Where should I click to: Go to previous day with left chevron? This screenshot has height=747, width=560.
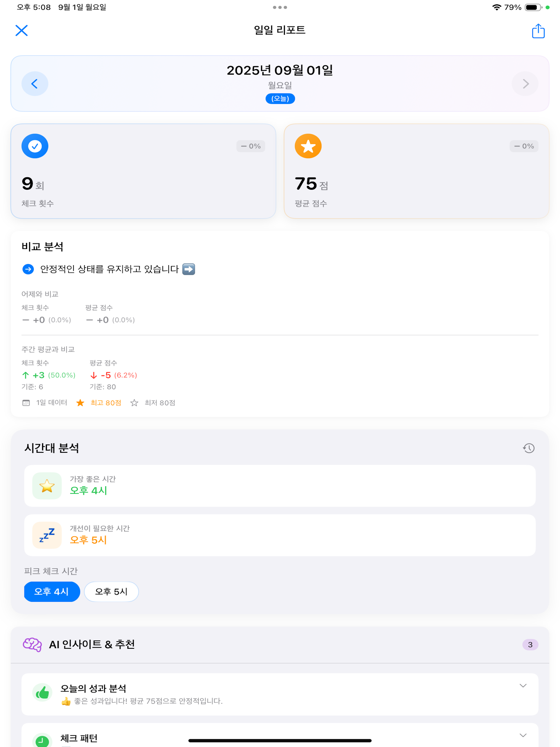point(35,84)
